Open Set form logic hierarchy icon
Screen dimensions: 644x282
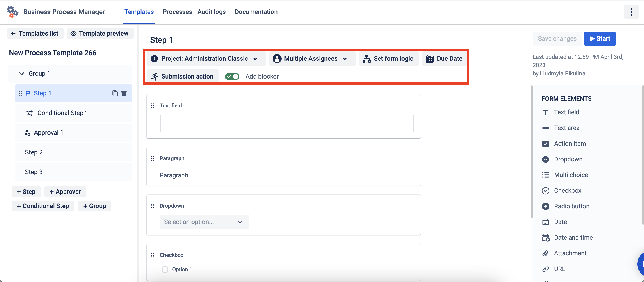click(x=366, y=59)
